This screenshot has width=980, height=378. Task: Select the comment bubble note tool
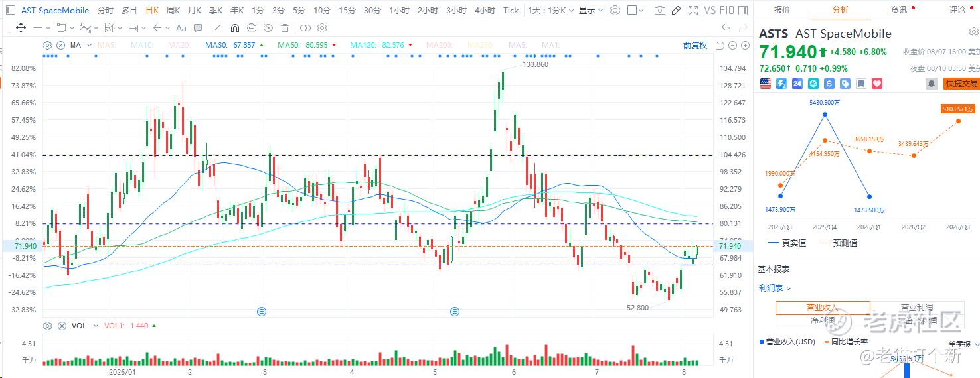tap(198, 28)
